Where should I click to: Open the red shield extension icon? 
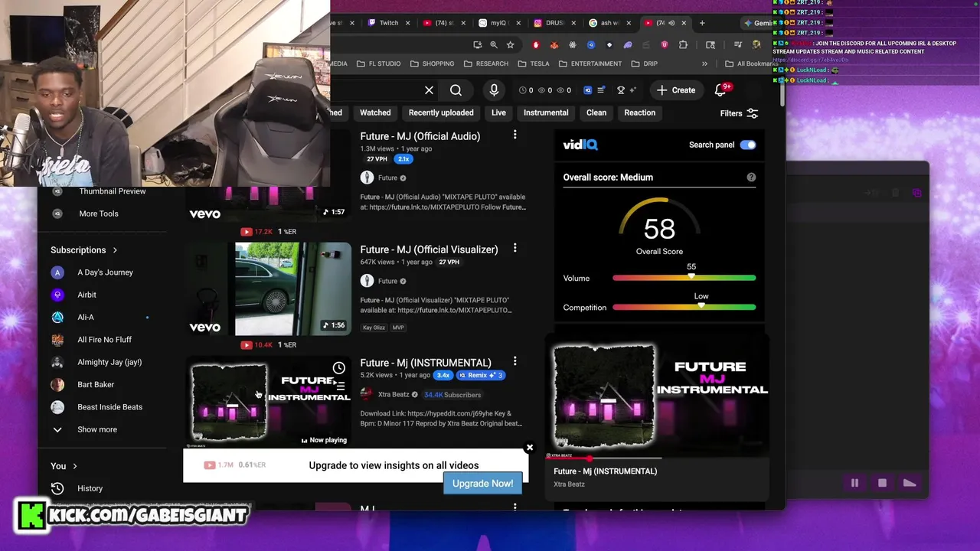tap(665, 45)
